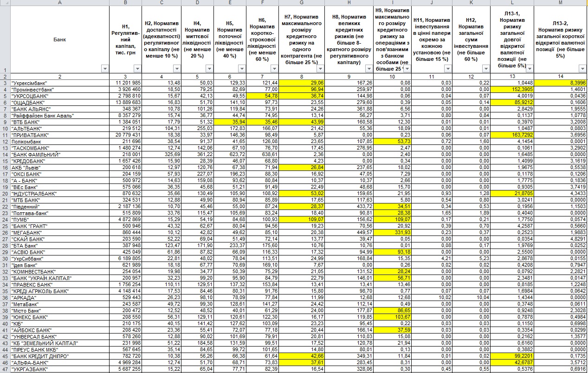Select column B by its header letter
588x373 pixels.
126,3
